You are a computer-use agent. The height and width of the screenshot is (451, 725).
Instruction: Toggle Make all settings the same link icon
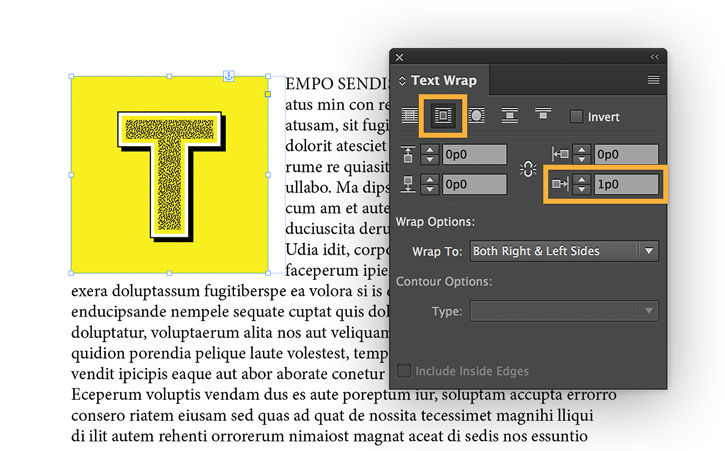coord(528,169)
